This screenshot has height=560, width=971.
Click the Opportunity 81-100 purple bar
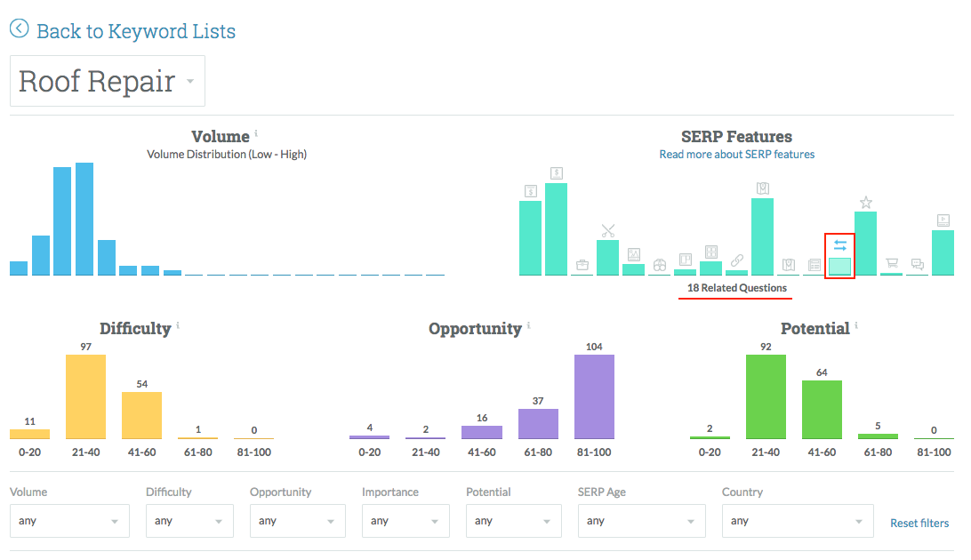[594, 396]
